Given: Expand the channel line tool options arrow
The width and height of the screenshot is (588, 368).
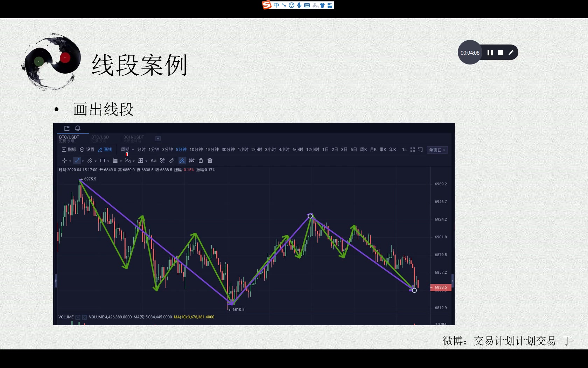Looking at the screenshot, I should [x=96, y=161].
